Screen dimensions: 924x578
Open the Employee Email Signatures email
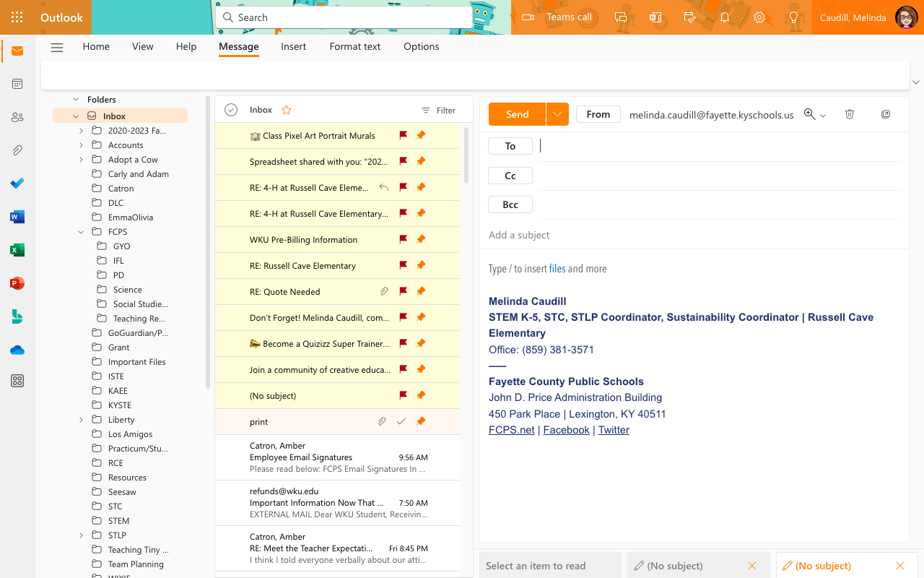click(x=338, y=457)
